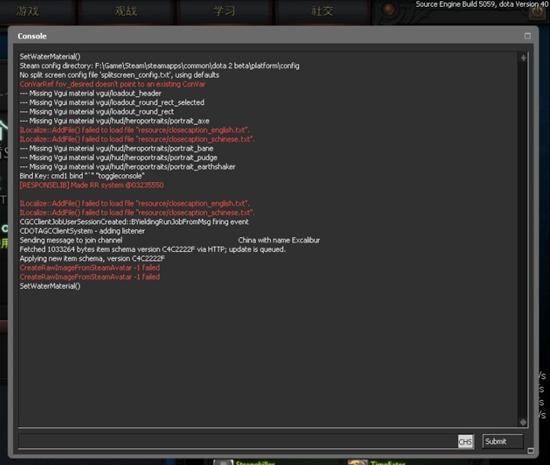Click the Bind Key toggleconsole log line
The width and height of the screenshot is (550, 465).
[x=82, y=176]
